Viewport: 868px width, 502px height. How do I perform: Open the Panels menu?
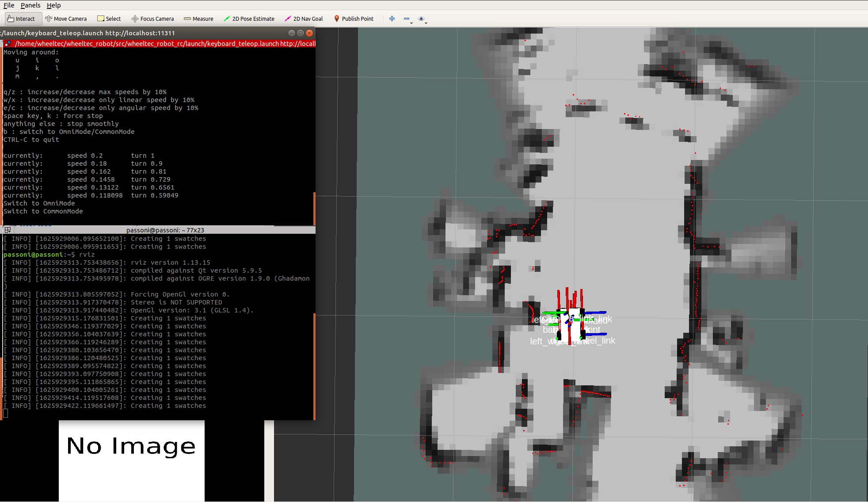30,5
